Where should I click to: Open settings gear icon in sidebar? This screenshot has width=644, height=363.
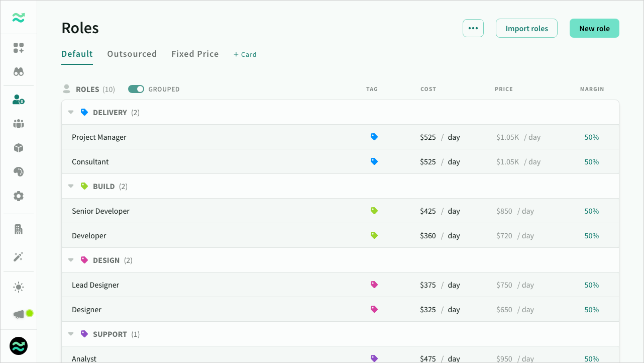click(x=19, y=196)
